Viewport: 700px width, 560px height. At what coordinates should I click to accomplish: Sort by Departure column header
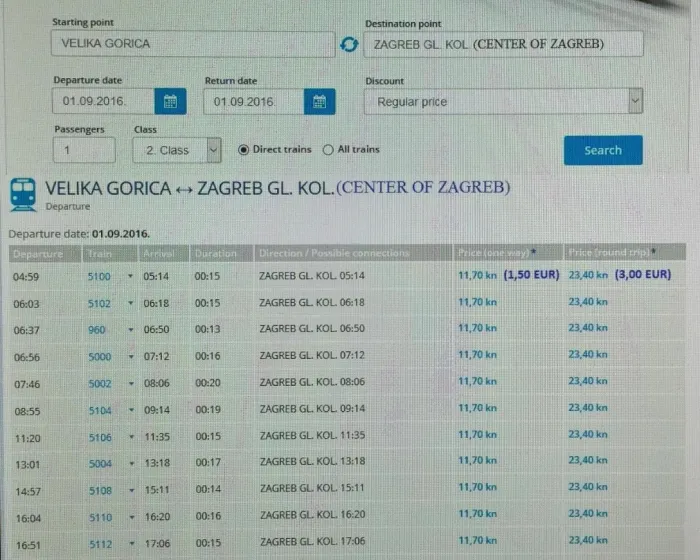pos(38,254)
